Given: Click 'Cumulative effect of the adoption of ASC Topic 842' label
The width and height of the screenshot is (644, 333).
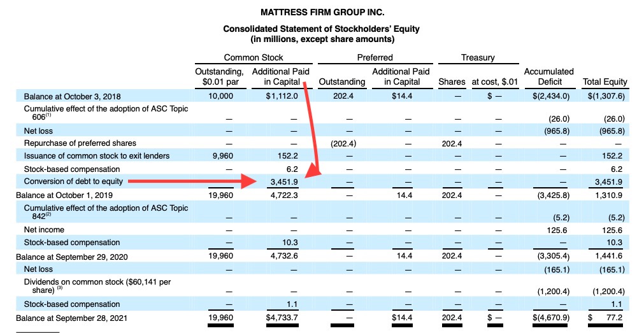Looking at the screenshot, I should pos(106,212).
